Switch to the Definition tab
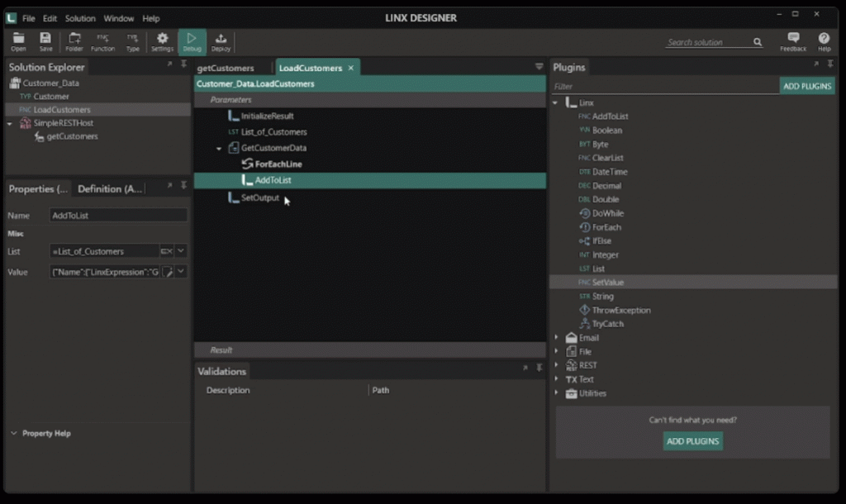This screenshot has height=504, width=846. coord(110,189)
